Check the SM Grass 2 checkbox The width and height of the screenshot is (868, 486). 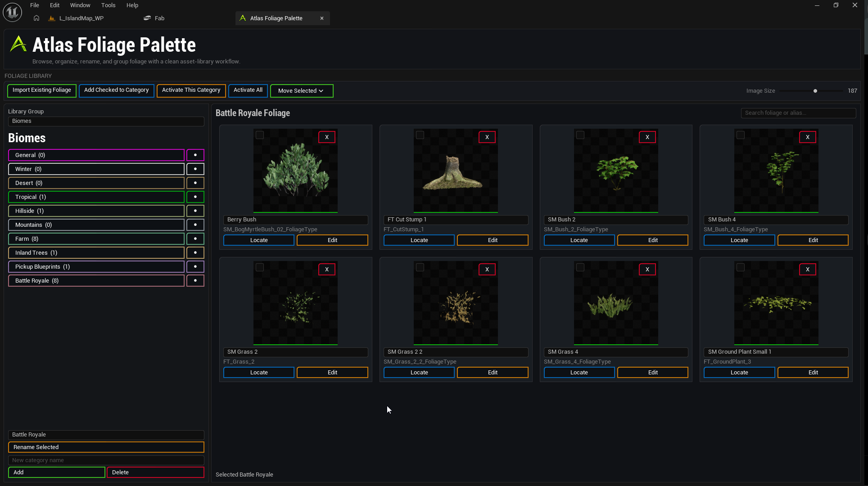[260, 267]
